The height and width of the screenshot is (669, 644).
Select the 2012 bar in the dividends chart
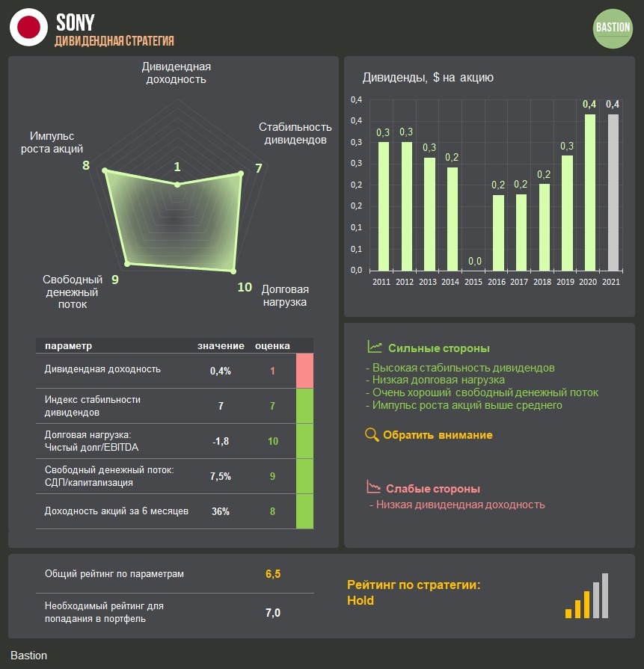pos(407,206)
